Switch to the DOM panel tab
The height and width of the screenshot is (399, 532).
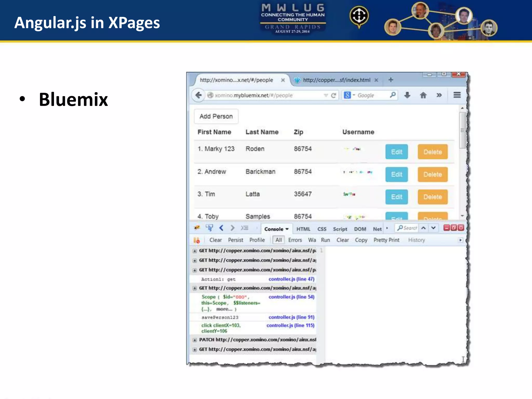click(x=360, y=229)
